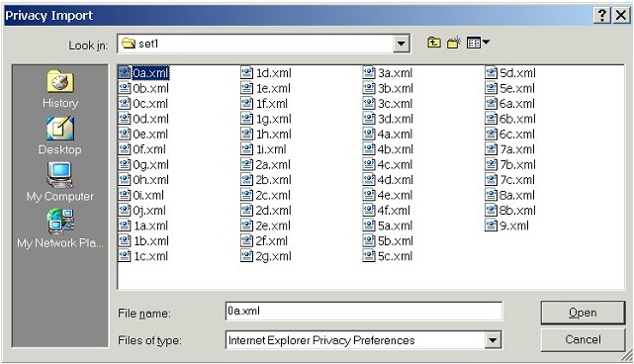Select the 1h.xml file icon
The height and width of the screenshot is (364, 634).
click(246, 134)
